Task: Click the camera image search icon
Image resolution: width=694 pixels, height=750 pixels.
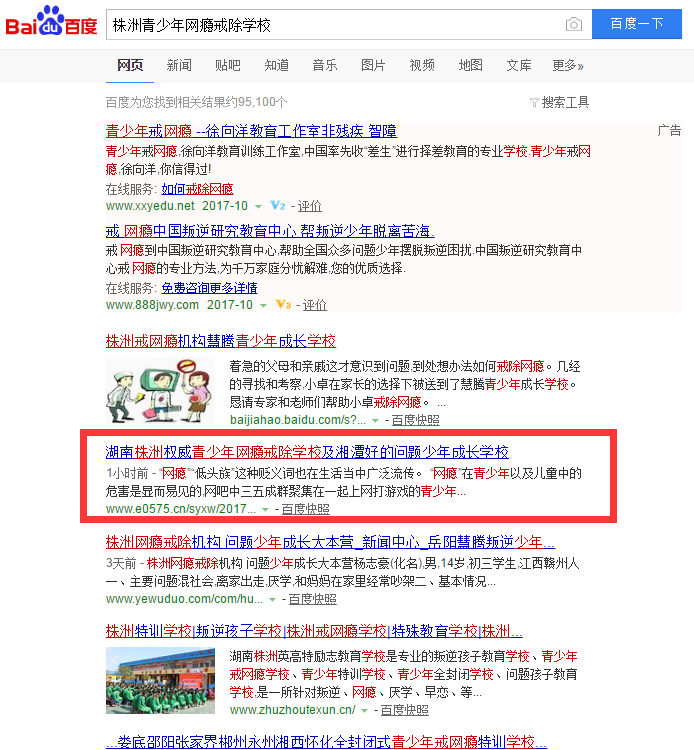Action: (x=573, y=24)
